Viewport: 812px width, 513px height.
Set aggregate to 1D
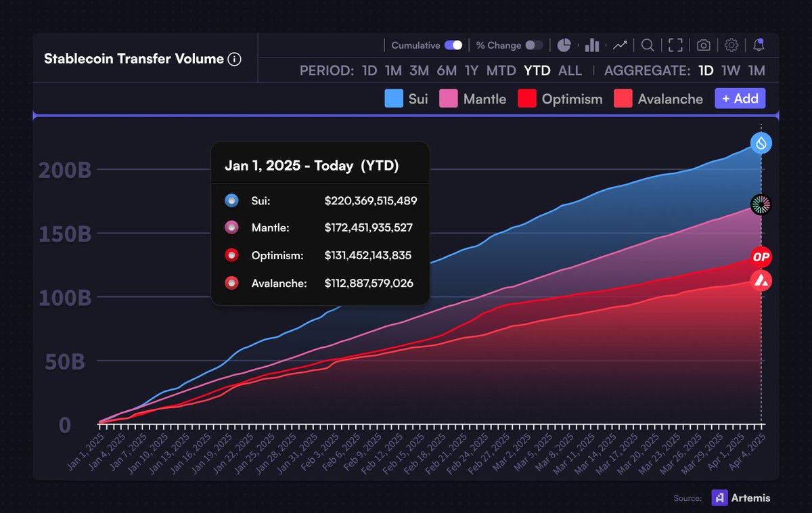click(706, 70)
